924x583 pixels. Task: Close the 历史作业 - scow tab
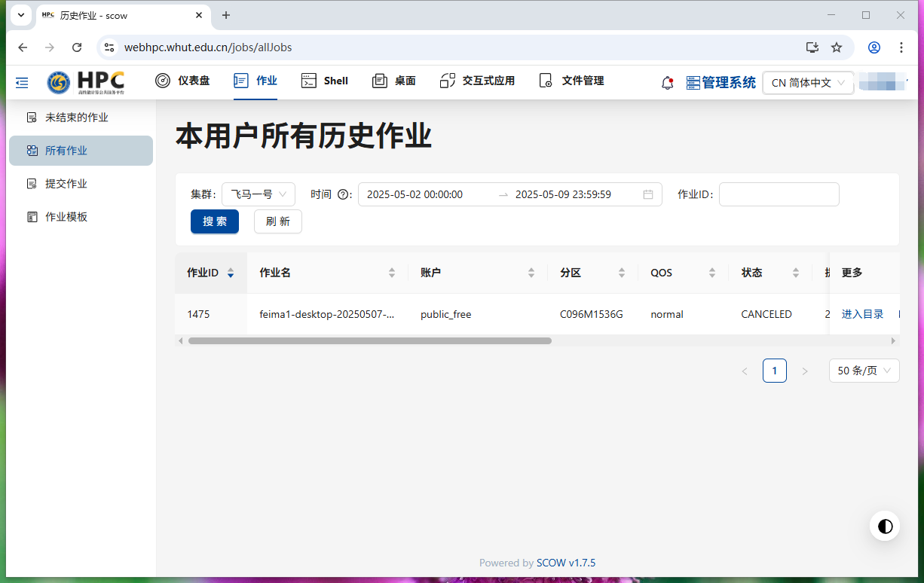[x=199, y=15]
